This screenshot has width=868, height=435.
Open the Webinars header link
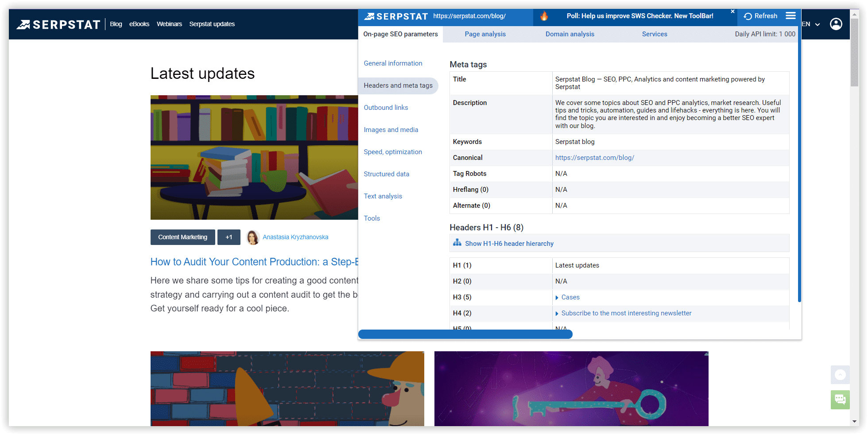click(169, 24)
